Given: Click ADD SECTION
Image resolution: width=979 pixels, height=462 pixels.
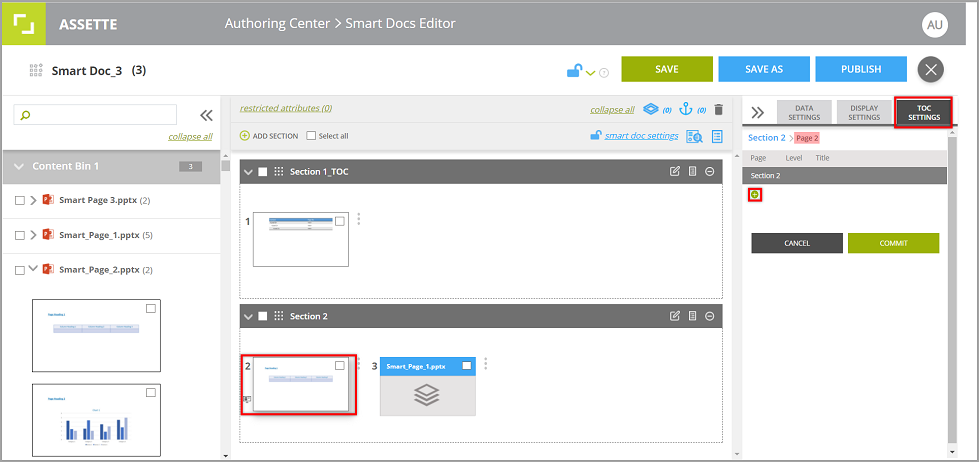Looking at the screenshot, I should coord(269,135).
